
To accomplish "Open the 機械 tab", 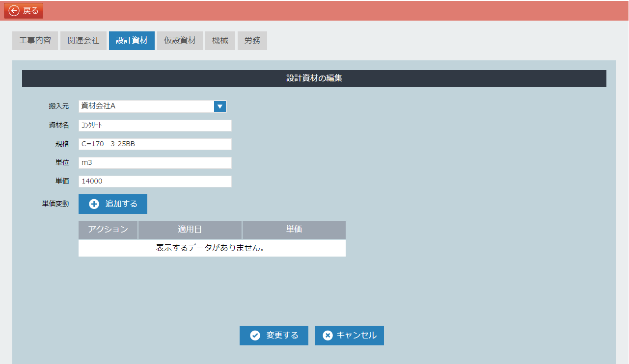I will point(220,41).
